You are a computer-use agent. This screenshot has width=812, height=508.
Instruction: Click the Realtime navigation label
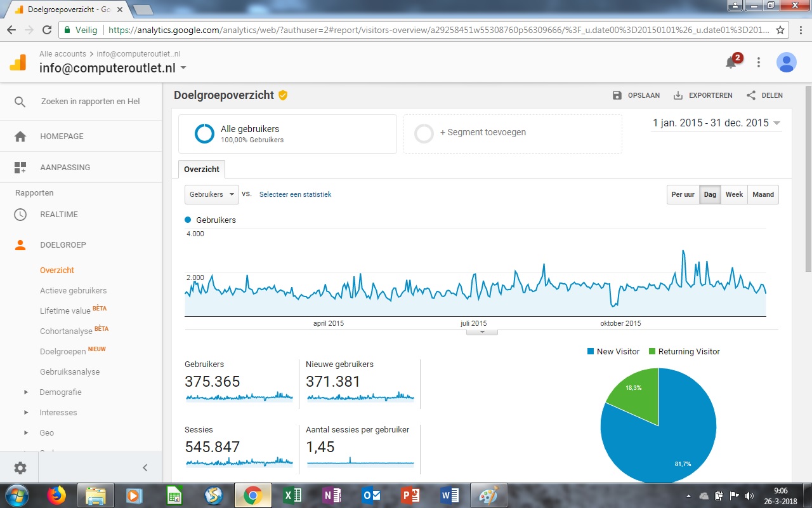point(59,215)
